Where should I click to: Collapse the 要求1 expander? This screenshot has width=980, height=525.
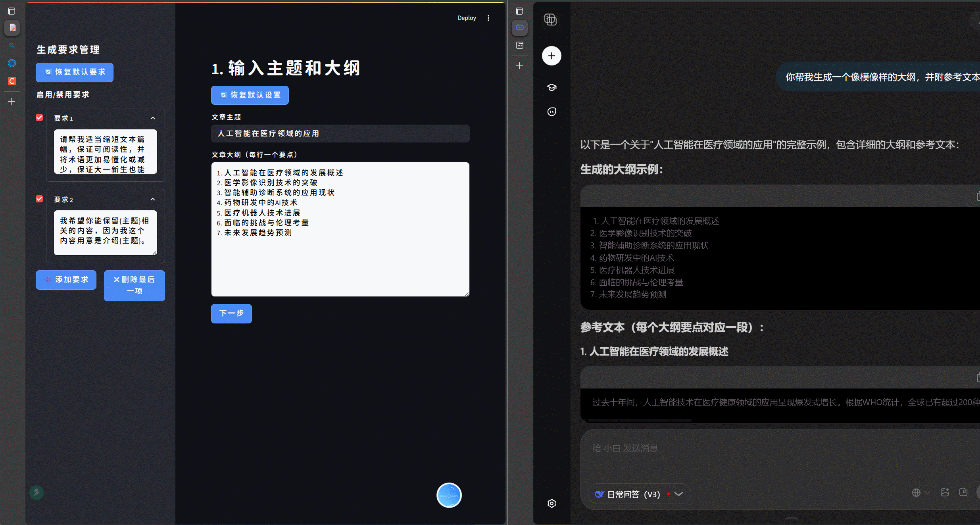153,118
